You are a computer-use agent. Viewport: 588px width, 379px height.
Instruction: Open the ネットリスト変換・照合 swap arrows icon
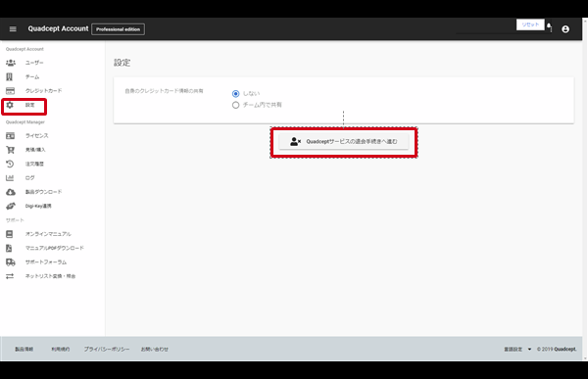(10, 276)
